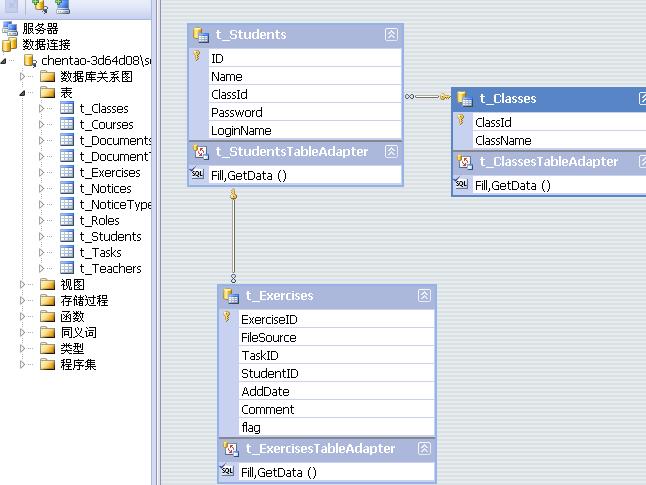Click the t_Classes table header icon
Screen dimensions: 646x485
click(x=465, y=99)
